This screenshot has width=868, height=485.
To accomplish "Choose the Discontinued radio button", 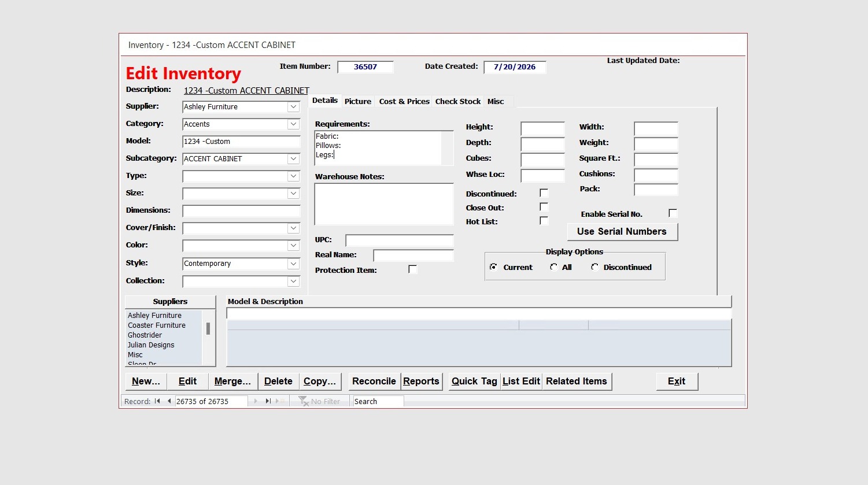I will (594, 267).
